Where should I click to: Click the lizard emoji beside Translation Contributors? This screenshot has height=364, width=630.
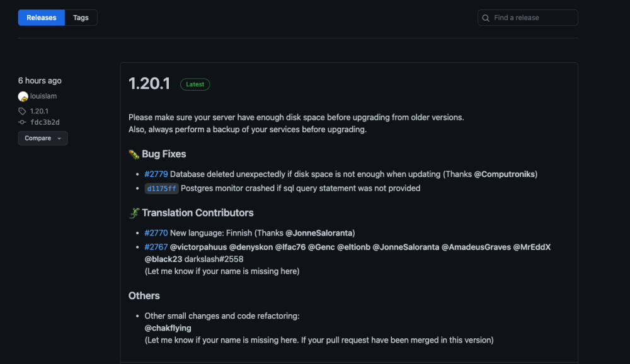coord(134,213)
